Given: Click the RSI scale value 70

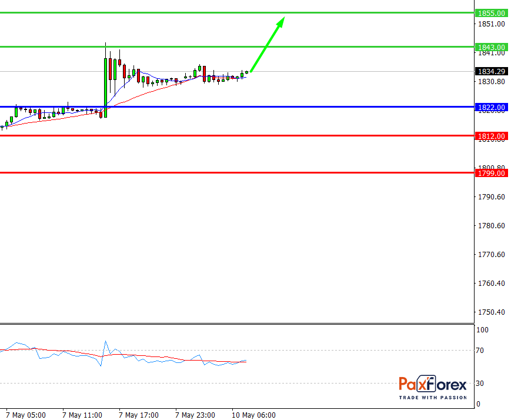Looking at the screenshot, I should (x=480, y=351).
